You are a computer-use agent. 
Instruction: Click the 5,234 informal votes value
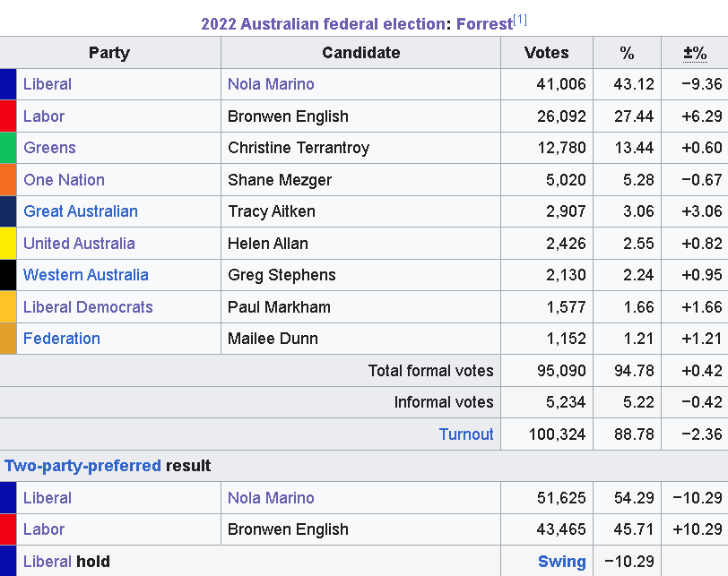click(x=547, y=402)
